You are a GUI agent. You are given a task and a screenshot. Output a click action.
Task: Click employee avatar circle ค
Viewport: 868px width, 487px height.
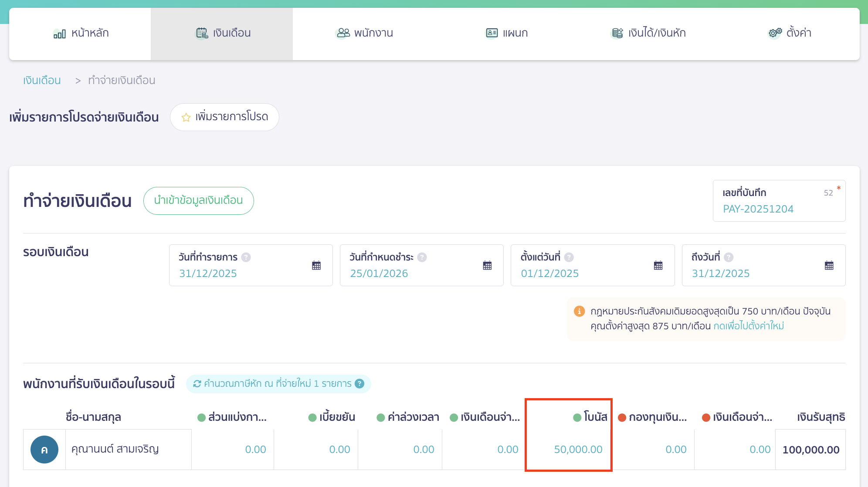pyautogui.click(x=44, y=450)
